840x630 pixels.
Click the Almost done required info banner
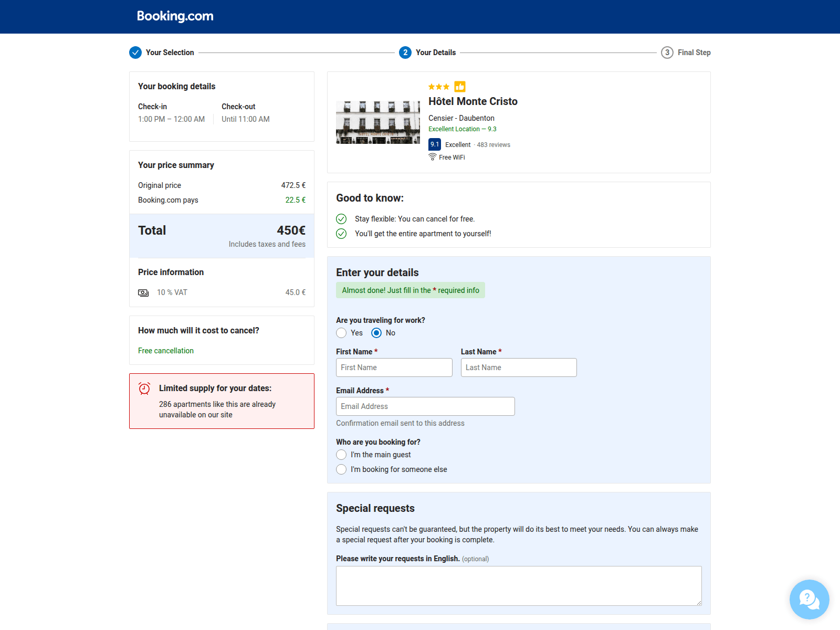[411, 290]
